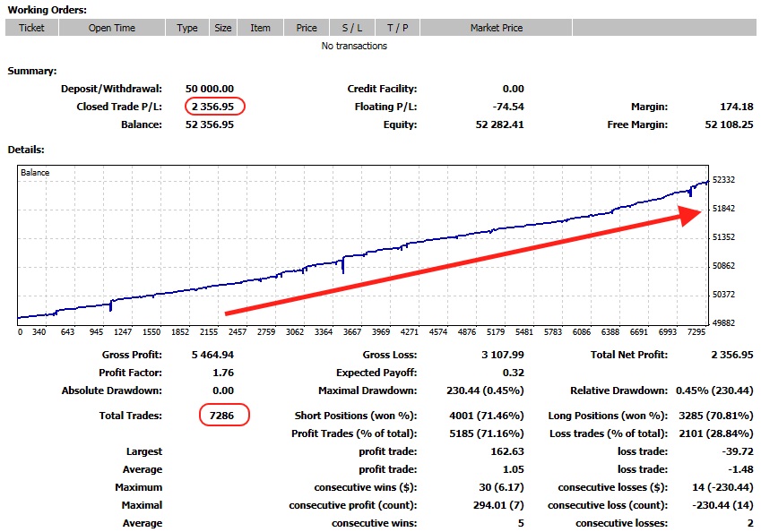Click the Size column header
761x532 pixels.
[223, 28]
